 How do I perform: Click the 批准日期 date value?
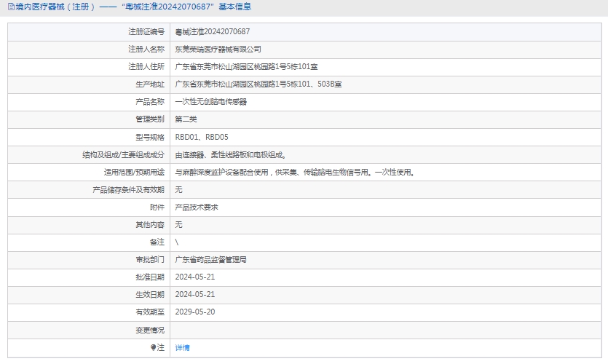[195, 277]
